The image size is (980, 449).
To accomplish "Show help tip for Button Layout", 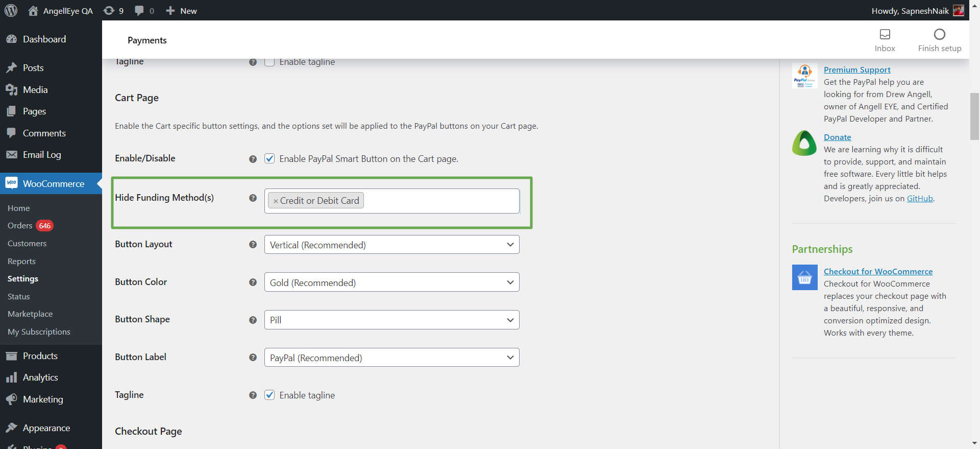I will click(x=253, y=244).
